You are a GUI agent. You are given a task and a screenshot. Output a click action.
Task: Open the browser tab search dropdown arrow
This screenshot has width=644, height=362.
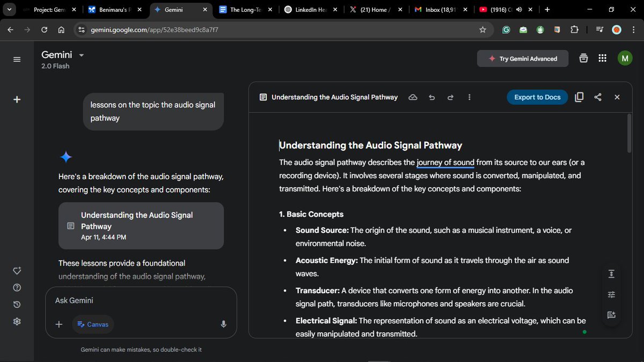(x=10, y=9)
